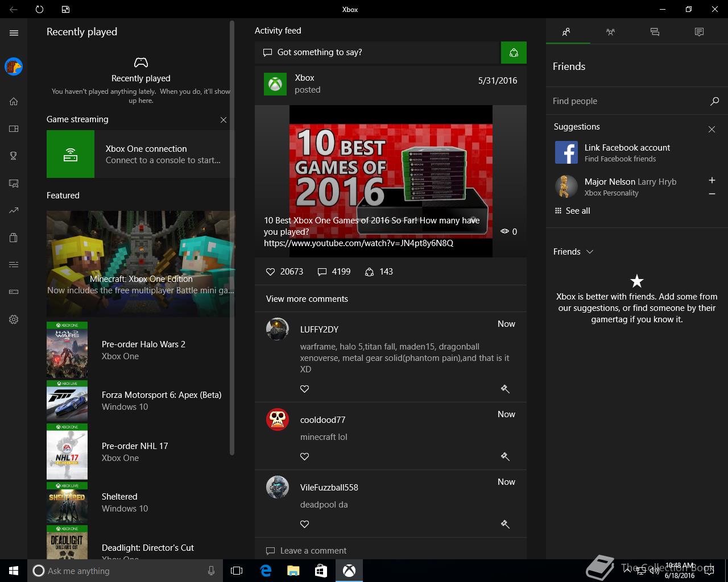Open Settings gear in sidebar

[x=14, y=319]
